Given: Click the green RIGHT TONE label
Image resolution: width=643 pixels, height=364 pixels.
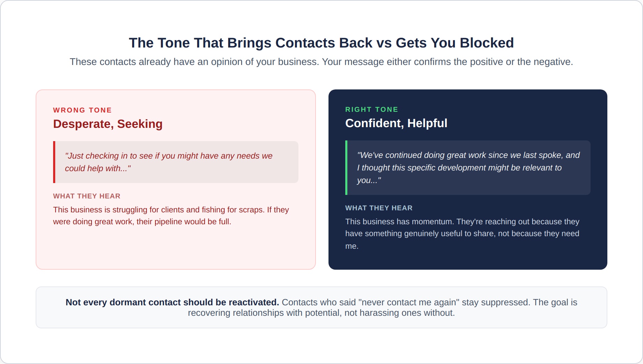Looking at the screenshot, I should pyautogui.click(x=371, y=109).
